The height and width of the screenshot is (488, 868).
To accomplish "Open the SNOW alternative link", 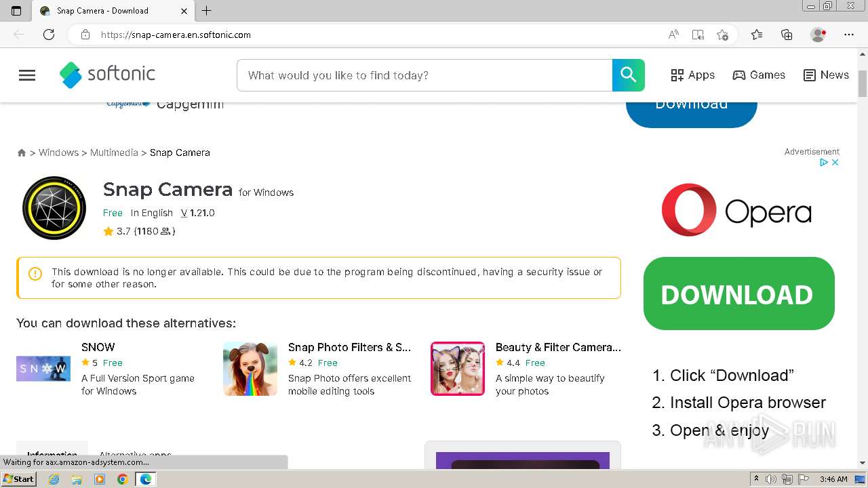I will pyautogui.click(x=98, y=347).
